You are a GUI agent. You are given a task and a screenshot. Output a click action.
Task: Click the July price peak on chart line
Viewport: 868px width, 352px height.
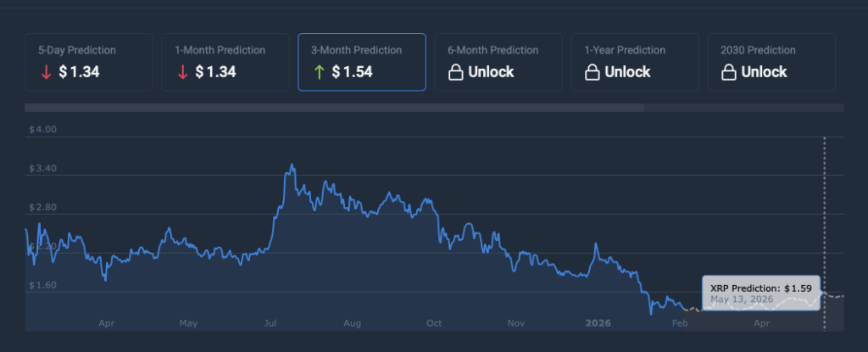coord(292,165)
